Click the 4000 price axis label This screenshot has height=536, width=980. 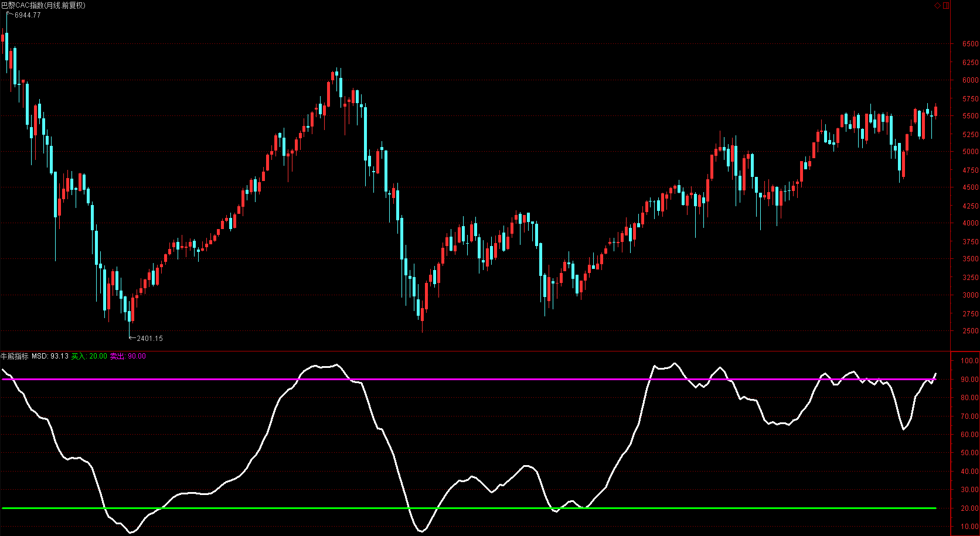[970, 223]
